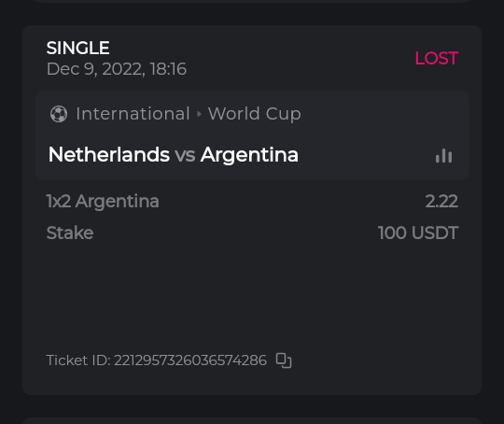The width and height of the screenshot is (504, 424).
Task: Click the Stake label
Action: [70, 233]
